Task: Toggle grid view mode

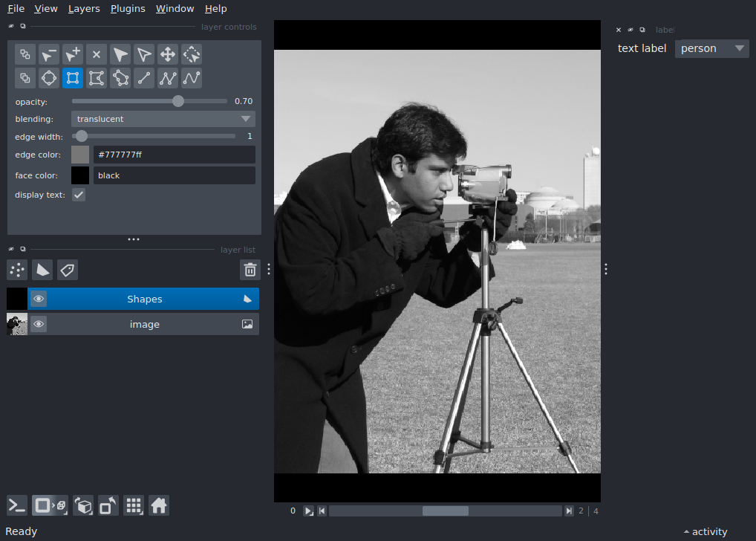Action: pyautogui.click(x=134, y=505)
